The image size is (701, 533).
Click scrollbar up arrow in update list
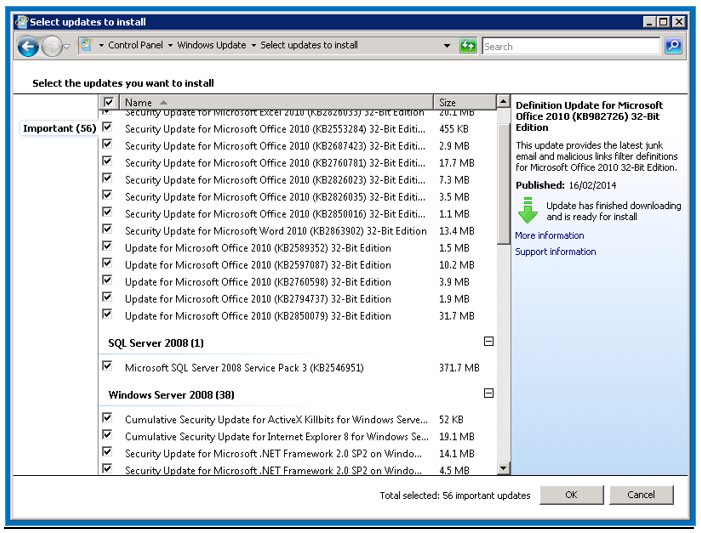coord(503,102)
